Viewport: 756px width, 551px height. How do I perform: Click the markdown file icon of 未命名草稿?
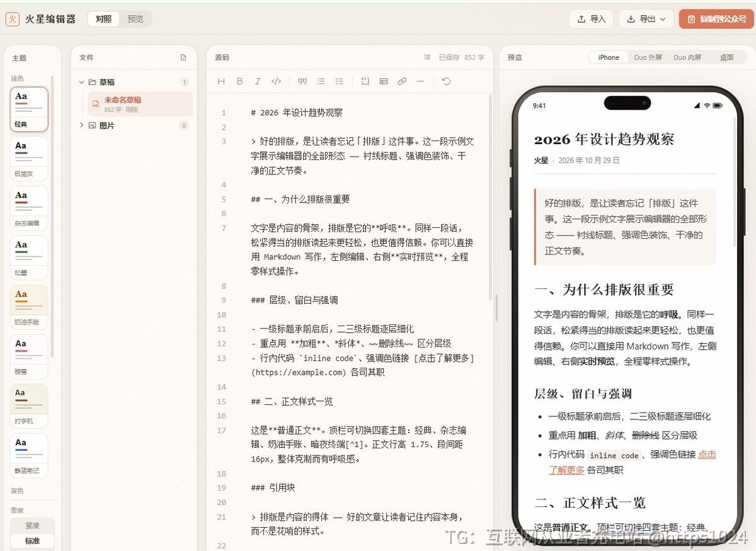coord(96,104)
